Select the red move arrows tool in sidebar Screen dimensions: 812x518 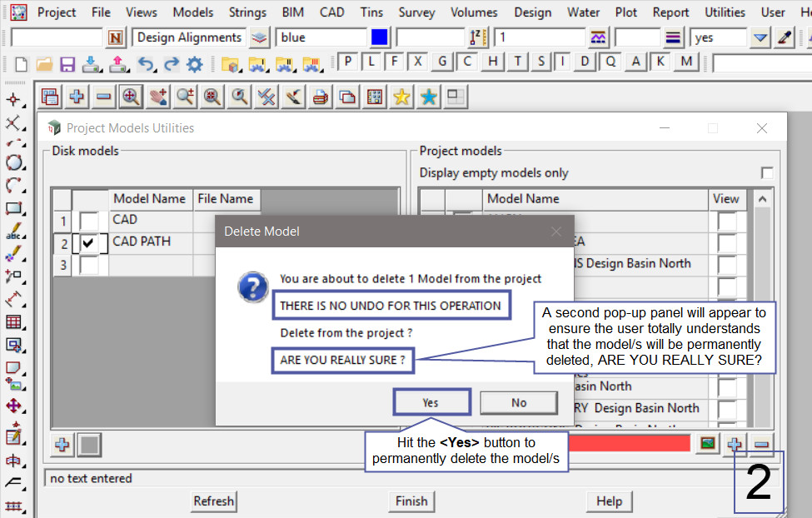point(14,405)
